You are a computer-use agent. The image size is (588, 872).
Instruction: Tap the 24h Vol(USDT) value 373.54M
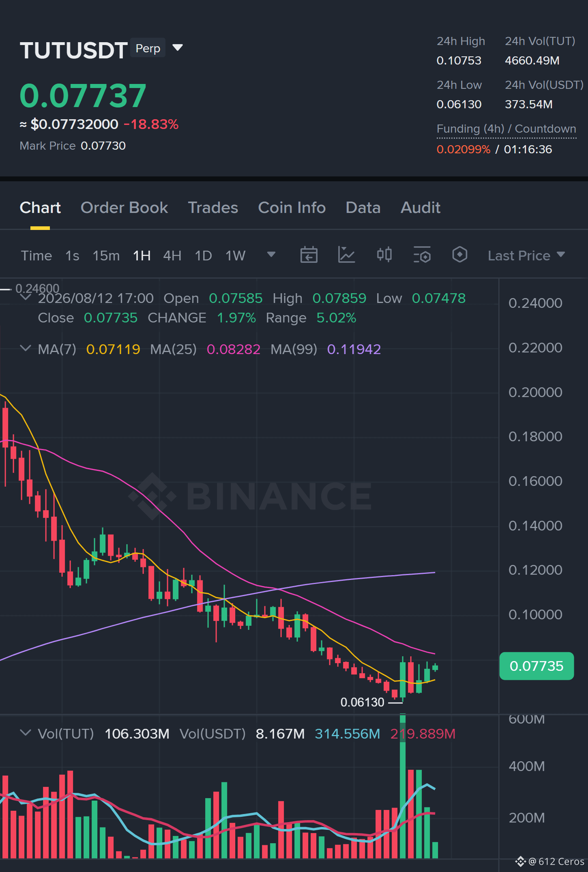click(529, 104)
